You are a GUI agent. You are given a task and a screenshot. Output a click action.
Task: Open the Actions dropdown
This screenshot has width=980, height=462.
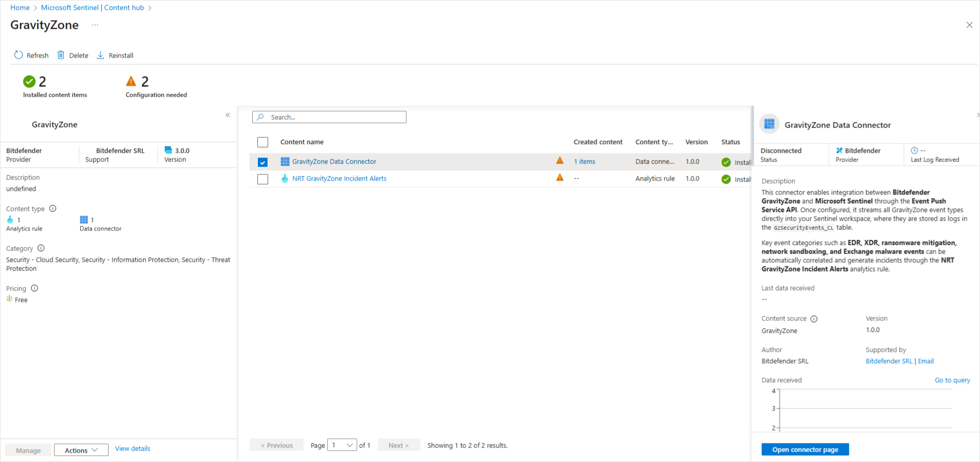[x=81, y=450]
